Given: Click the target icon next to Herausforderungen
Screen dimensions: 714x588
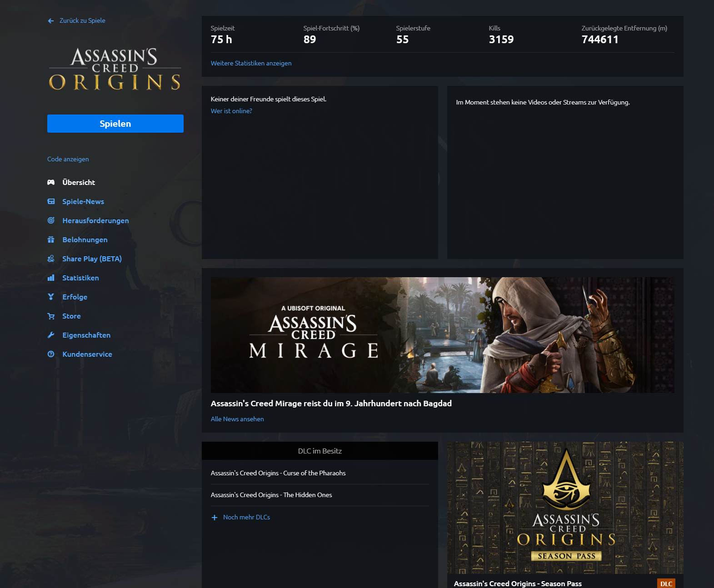Looking at the screenshot, I should click(51, 220).
